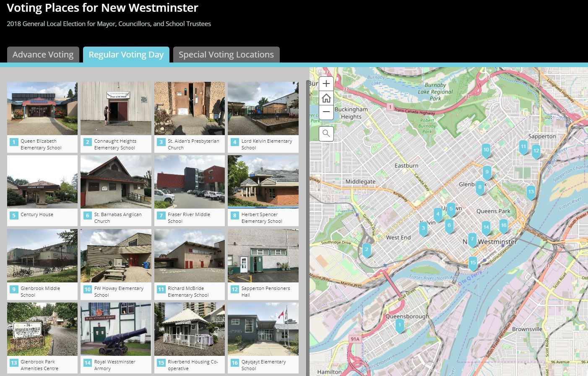Open the map search tool

point(326,134)
